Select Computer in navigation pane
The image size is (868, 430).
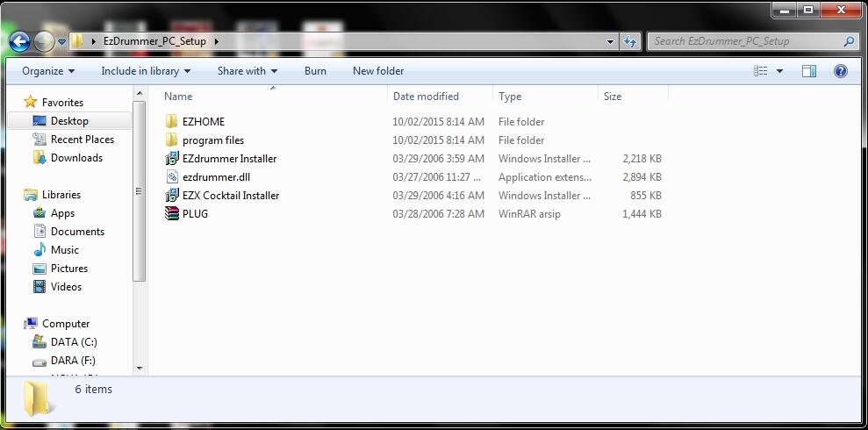66,324
